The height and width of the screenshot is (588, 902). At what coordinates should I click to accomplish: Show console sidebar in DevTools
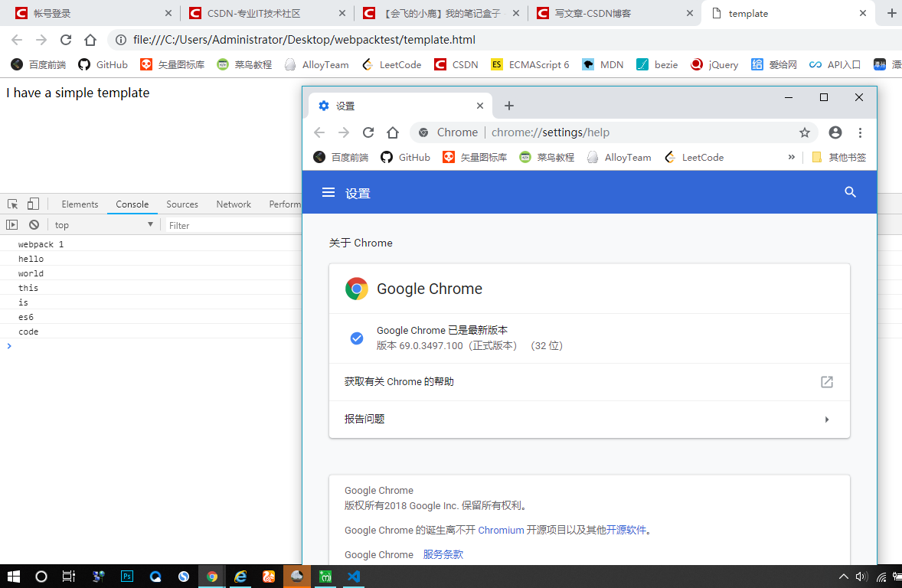[x=12, y=225]
